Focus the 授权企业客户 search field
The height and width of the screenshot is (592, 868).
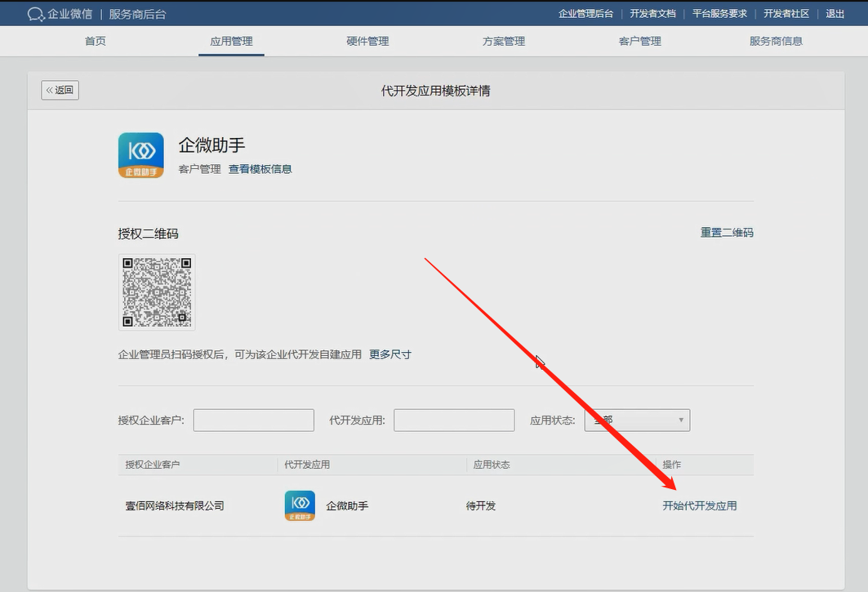click(x=253, y=421)
